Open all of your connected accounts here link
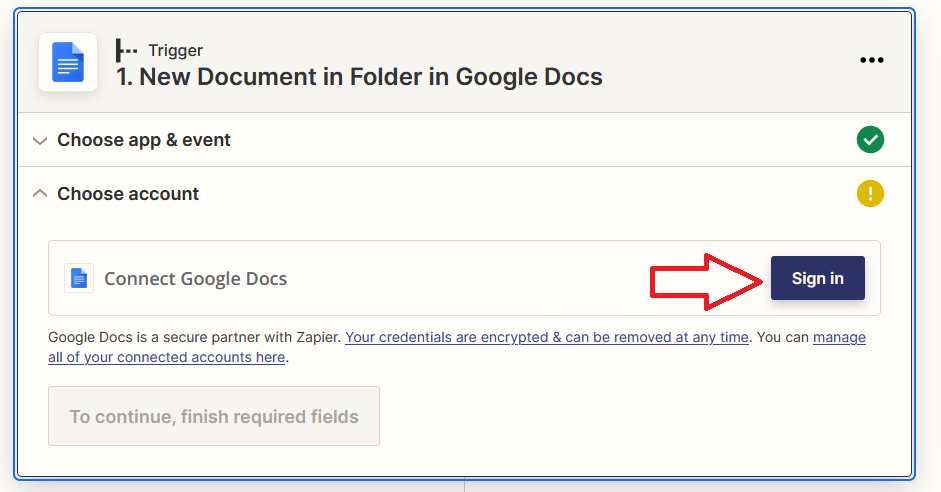Screen dimensions: 941x492 point(166,357)
